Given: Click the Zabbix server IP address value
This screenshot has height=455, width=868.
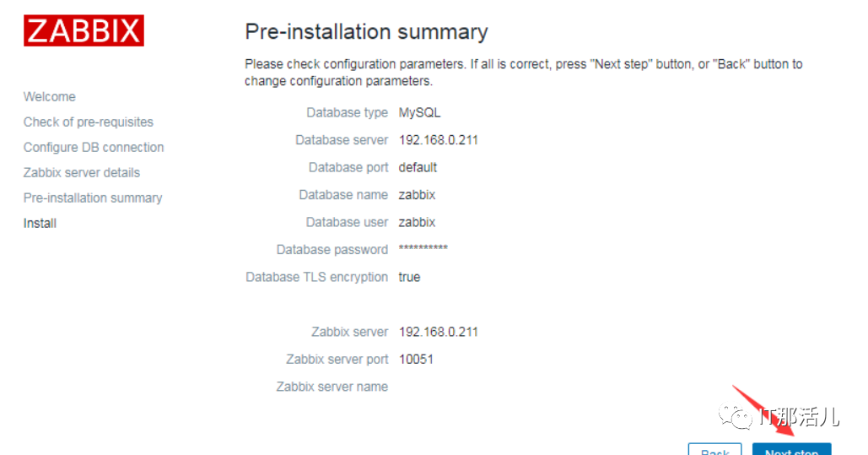Looking at the screenshot, I should click(438, 332).
